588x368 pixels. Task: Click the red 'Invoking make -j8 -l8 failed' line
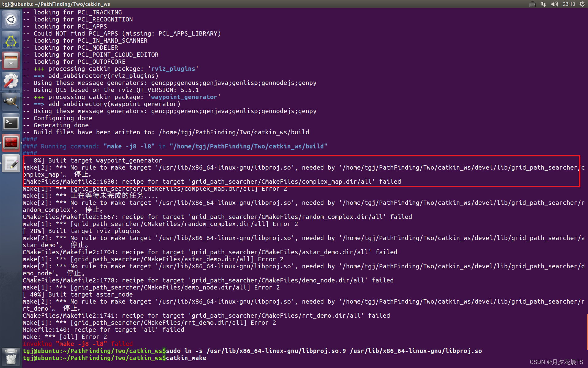point(78,344)
